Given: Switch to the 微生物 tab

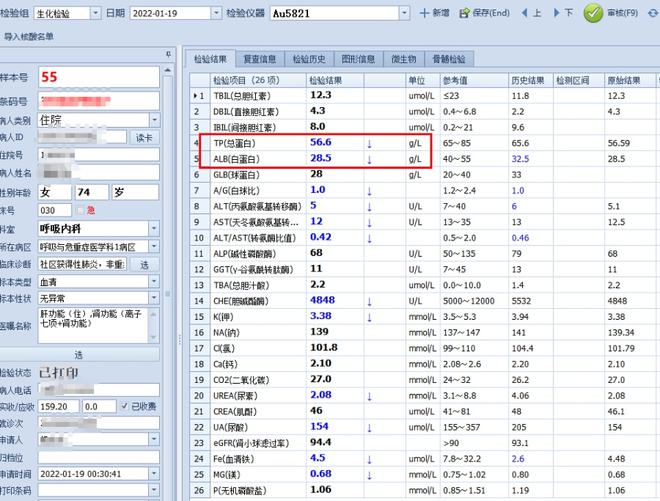Looking at the screenshot, I should (x=404, y=59).
